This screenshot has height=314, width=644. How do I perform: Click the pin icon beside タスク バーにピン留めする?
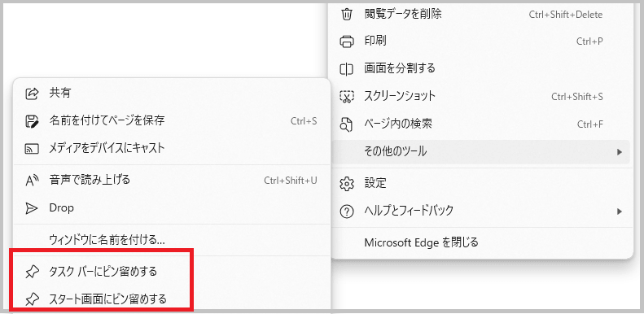point(32,272)
